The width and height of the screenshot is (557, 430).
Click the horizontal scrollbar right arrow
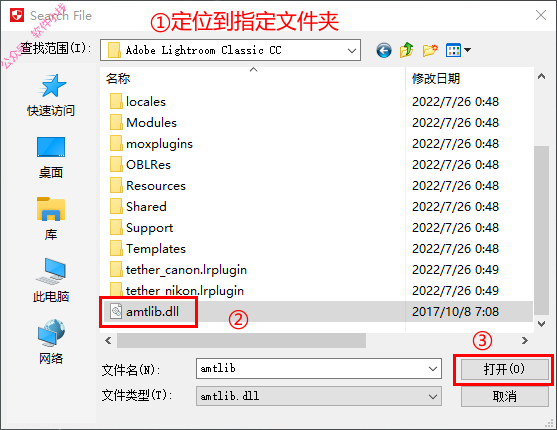[525, 341]
